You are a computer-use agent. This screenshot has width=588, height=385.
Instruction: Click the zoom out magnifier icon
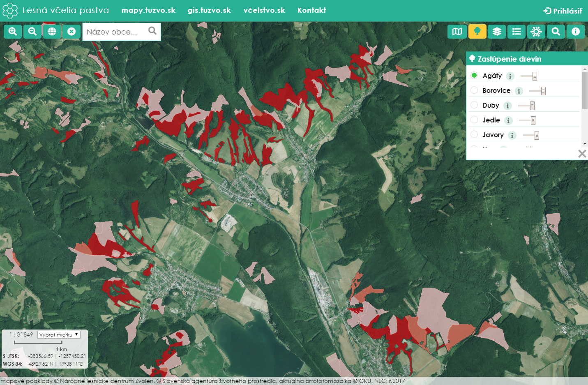(x=32, y=32)
